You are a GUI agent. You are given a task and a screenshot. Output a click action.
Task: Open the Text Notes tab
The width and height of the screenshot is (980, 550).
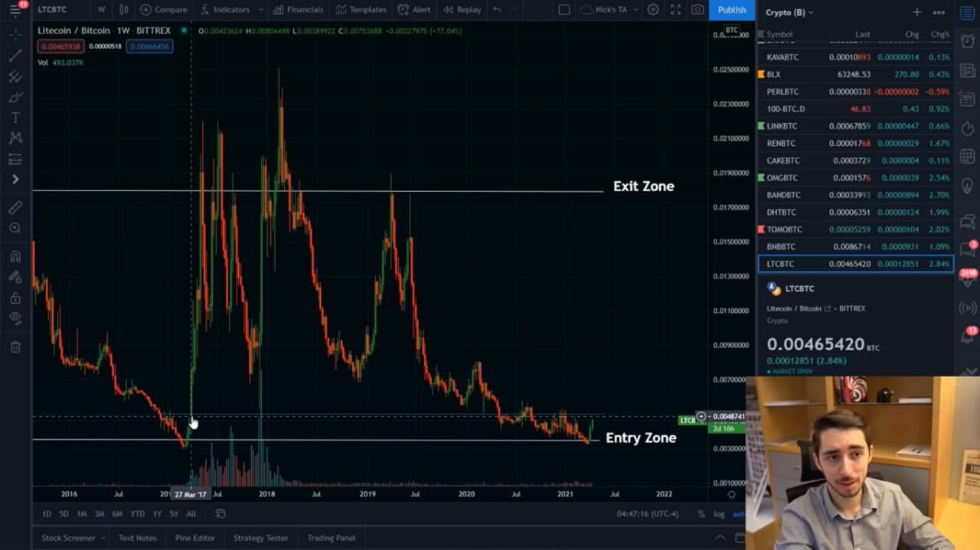coord(137,538)
